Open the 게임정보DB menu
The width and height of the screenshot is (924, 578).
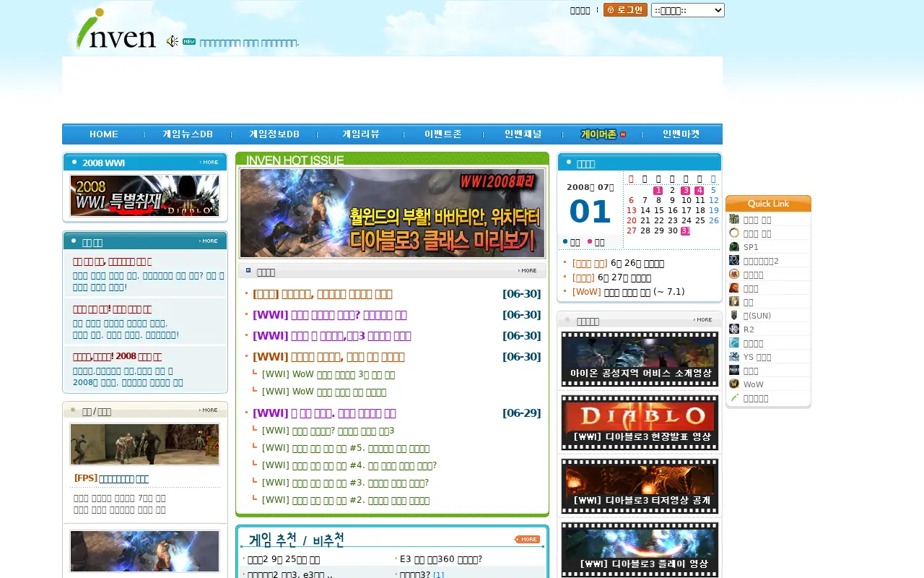click(x=274, y=134)
